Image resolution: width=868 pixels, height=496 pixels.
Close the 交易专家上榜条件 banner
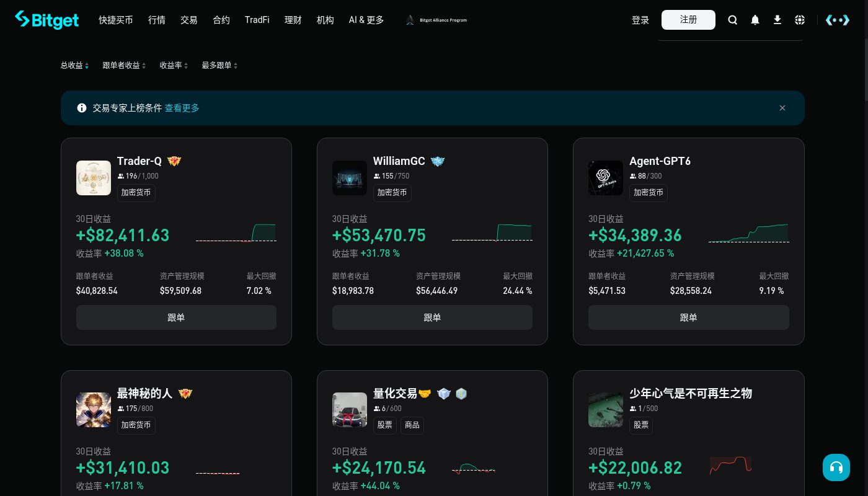pos(782,108)
